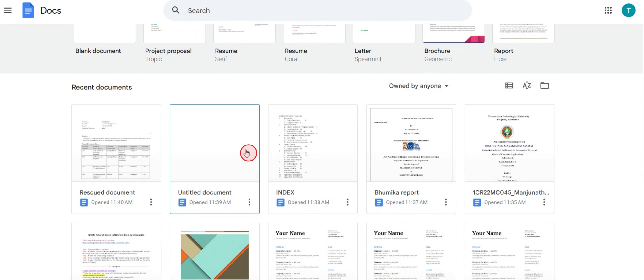Open more options for INDEX document
The image size is (644, 280).
(x=347, y=202)
